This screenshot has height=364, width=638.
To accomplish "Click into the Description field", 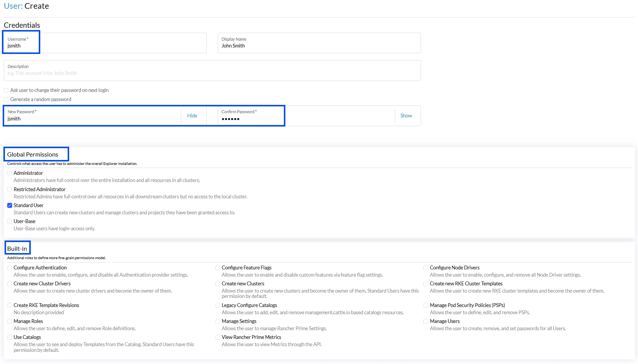I will click(212, 70).
